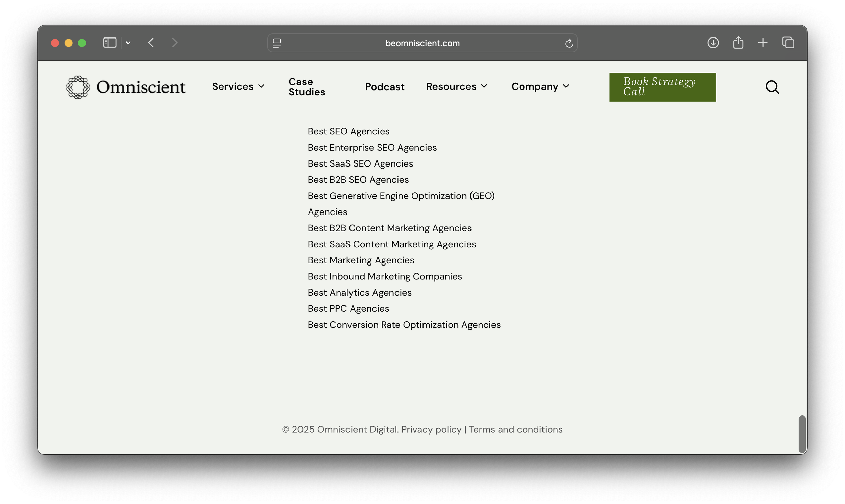Open the Best Enterprise SEO Agencies link
This screenshot has height=504, width=845.
372,147
